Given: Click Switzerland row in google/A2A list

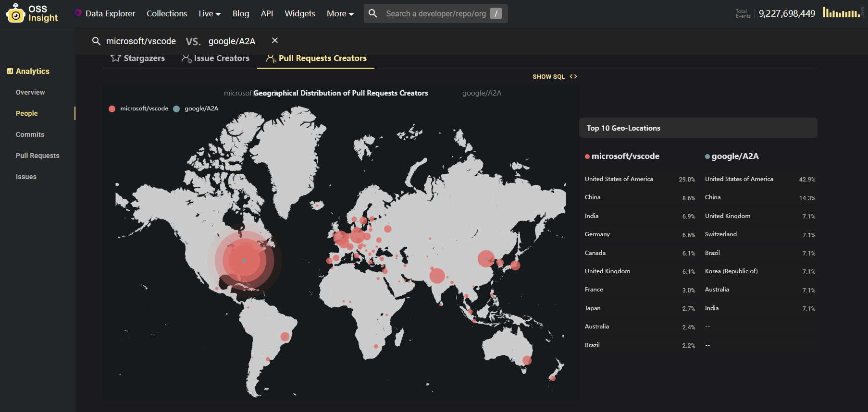Looking at the screenshot, I should click(x=760, y=234).
